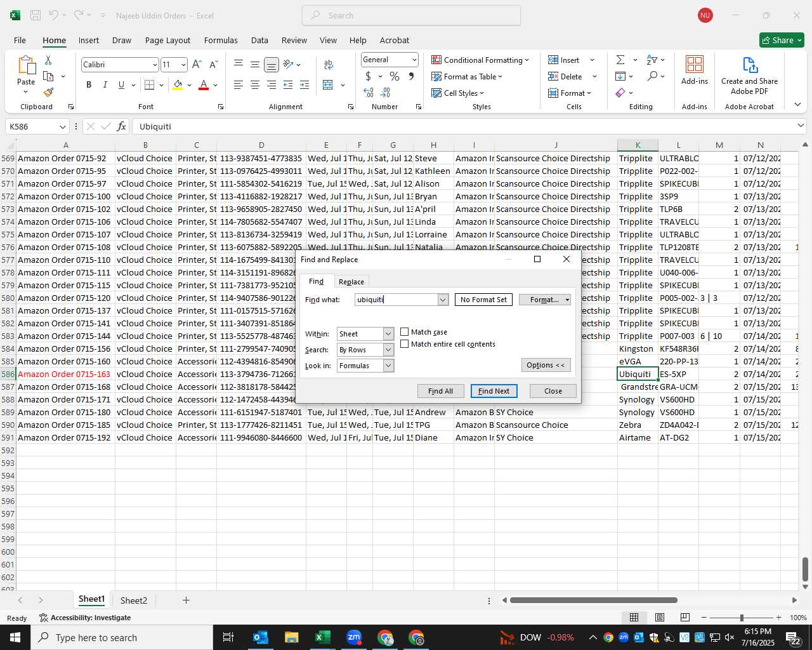Switch to the Insert ribbon tab
The image size is (812, 650).
point(89,40)
